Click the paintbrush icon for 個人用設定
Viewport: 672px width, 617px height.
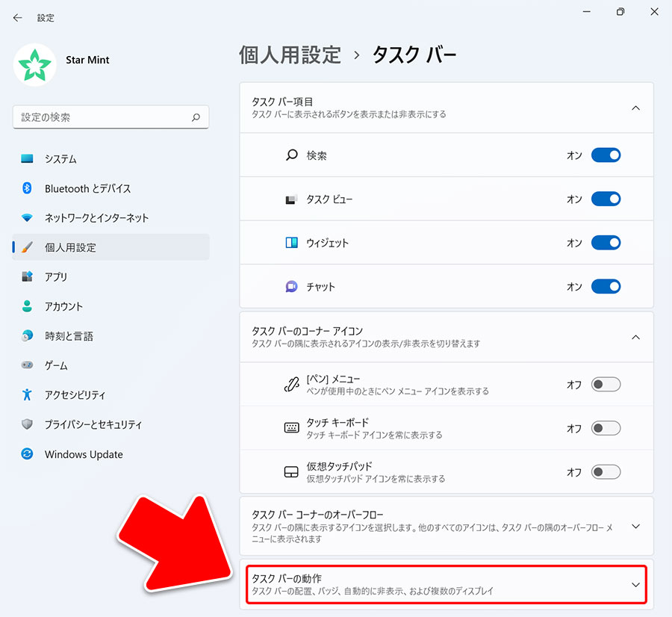click(27, 247)
